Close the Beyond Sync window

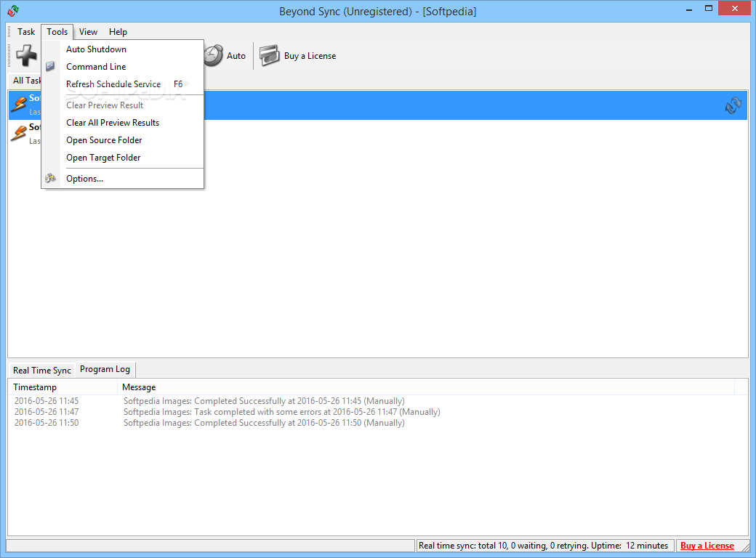coord(735,9)
